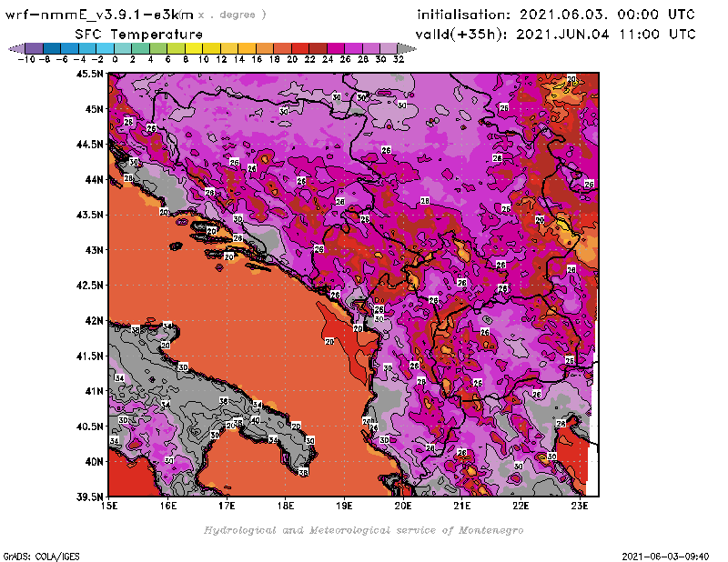Viewport: 728px width, 562px height.
Task: Select the dark red swatch between 22 and 24
Action: point(318,48)
